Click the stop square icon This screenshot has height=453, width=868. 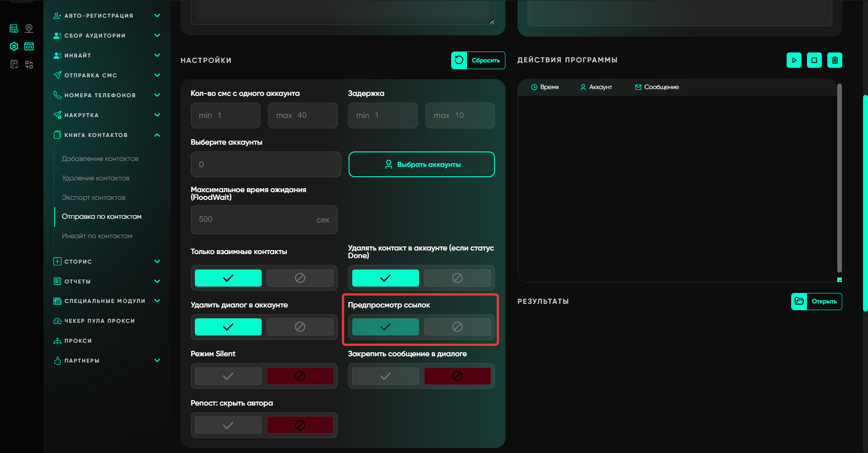pos(814,60)
